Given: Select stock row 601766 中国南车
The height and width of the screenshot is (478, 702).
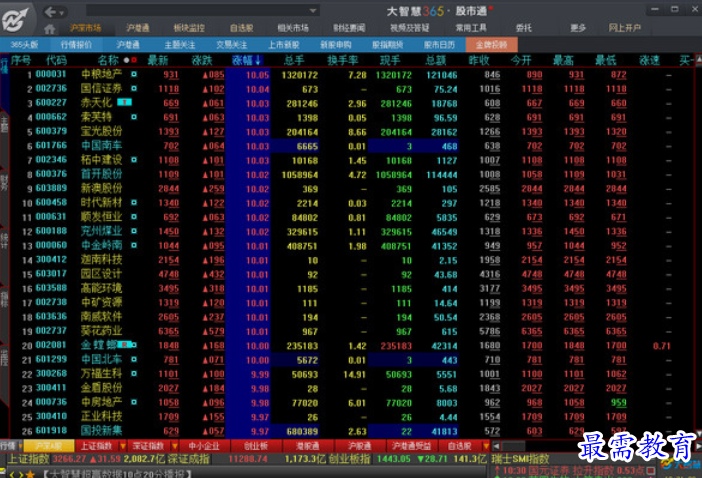Looking at the screenshot, I should click(351, 146).
